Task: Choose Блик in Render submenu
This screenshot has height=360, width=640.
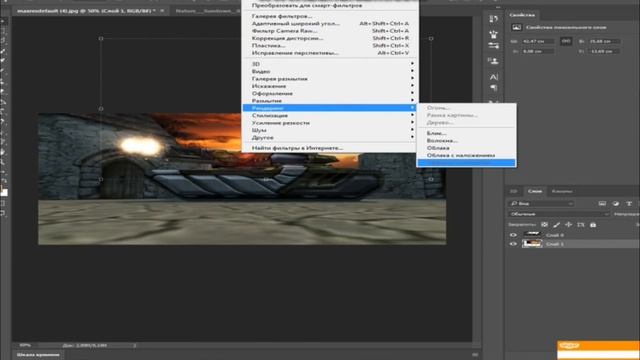Action: [466, 133]
